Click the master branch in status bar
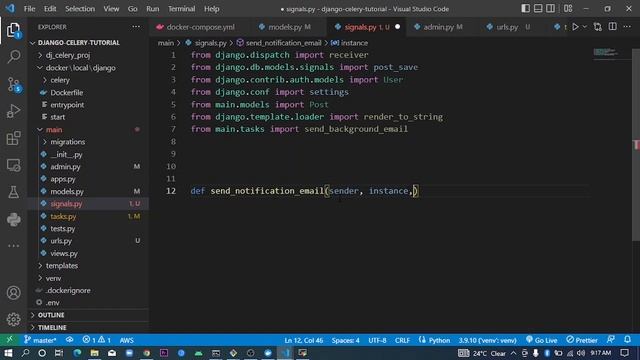Image resolution: width=640 pixels, height=360 pixels. pos(40,340)
